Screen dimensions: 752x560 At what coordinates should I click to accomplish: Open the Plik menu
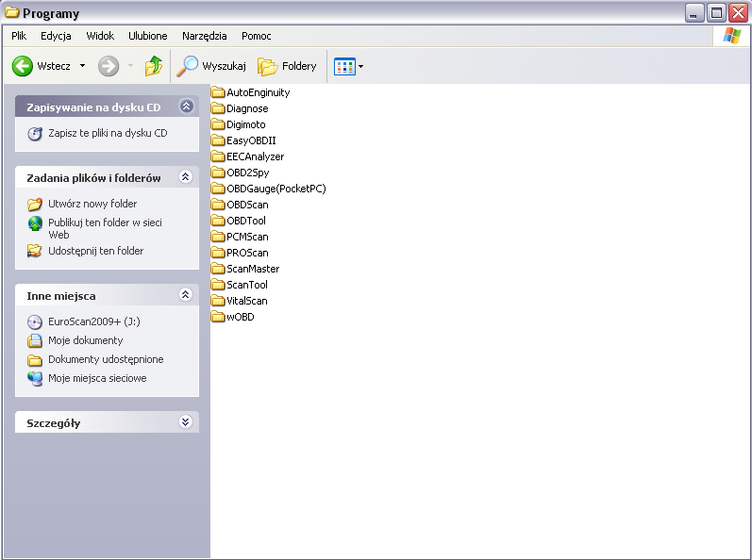19,36
